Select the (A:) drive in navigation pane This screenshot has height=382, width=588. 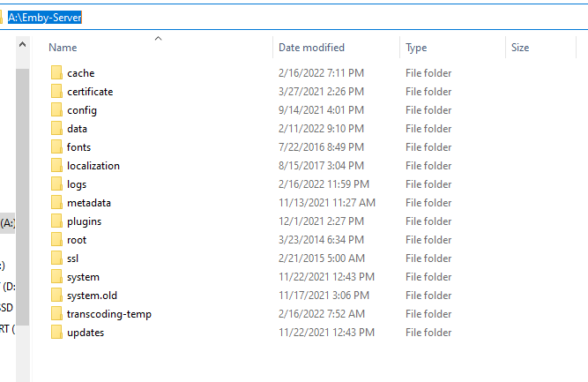click(x=8, y=223)
